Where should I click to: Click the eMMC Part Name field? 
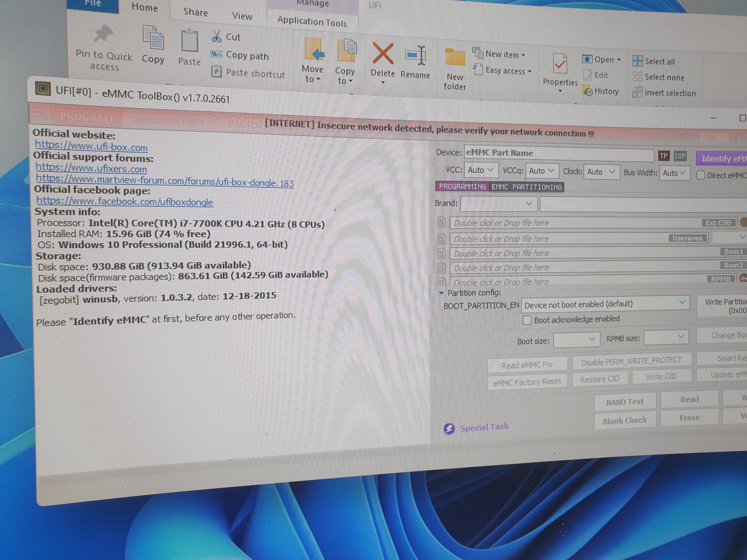(559, 153)
